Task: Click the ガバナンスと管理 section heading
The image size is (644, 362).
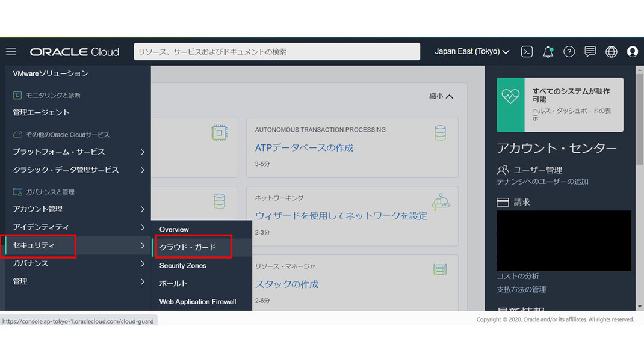Action: pyautogui.click(x=50, y=192)
